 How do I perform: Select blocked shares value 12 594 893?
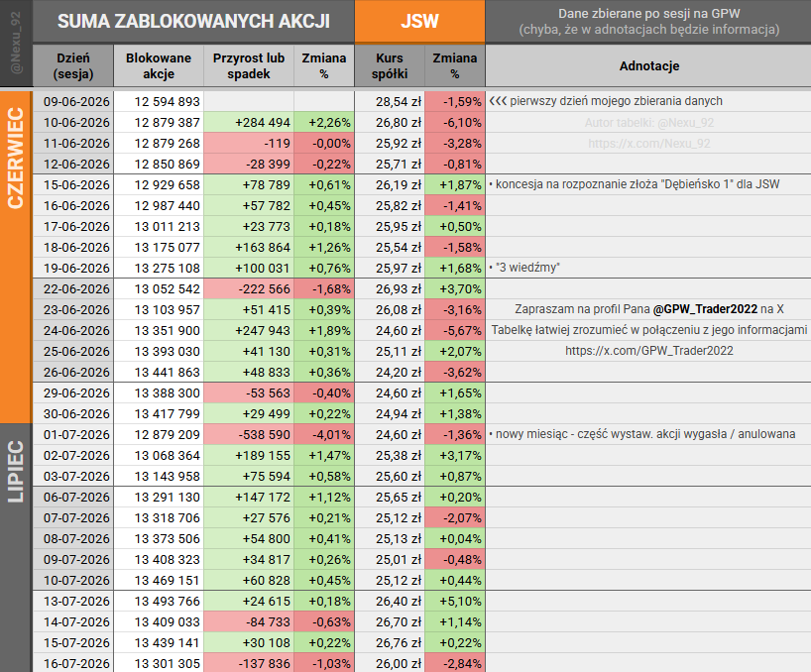pos(159,102)
